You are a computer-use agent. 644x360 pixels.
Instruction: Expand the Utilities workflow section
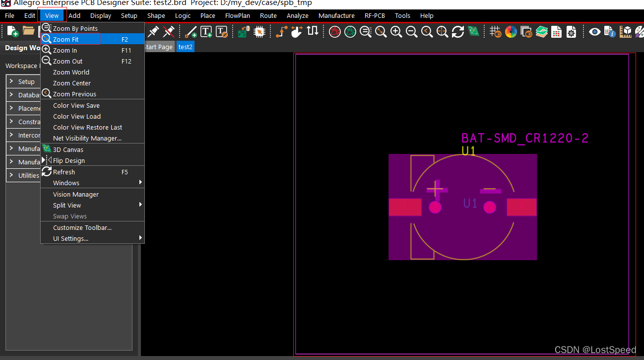(x=28, y=175)
